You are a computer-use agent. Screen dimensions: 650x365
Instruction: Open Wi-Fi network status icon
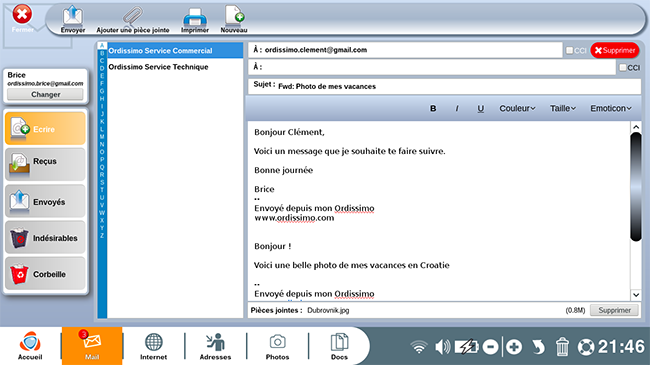tap(419, 347)
